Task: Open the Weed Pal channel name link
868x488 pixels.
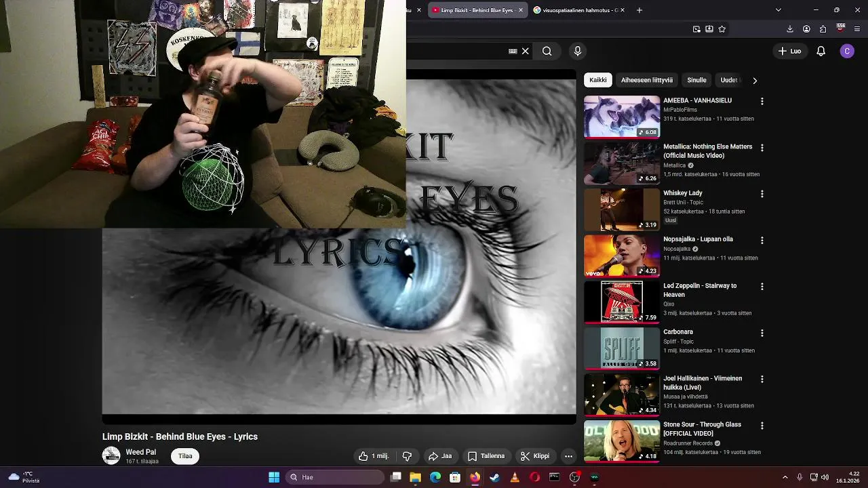Action: [140, 452]
